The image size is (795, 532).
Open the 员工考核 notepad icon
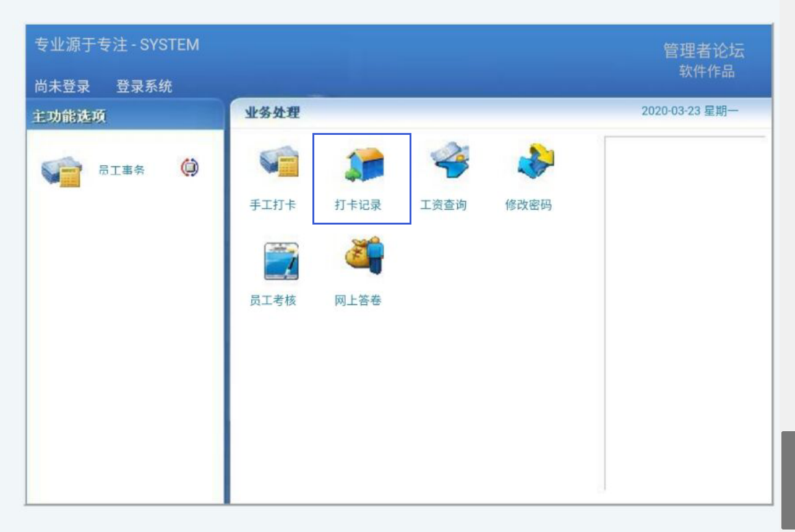point(280,261)
